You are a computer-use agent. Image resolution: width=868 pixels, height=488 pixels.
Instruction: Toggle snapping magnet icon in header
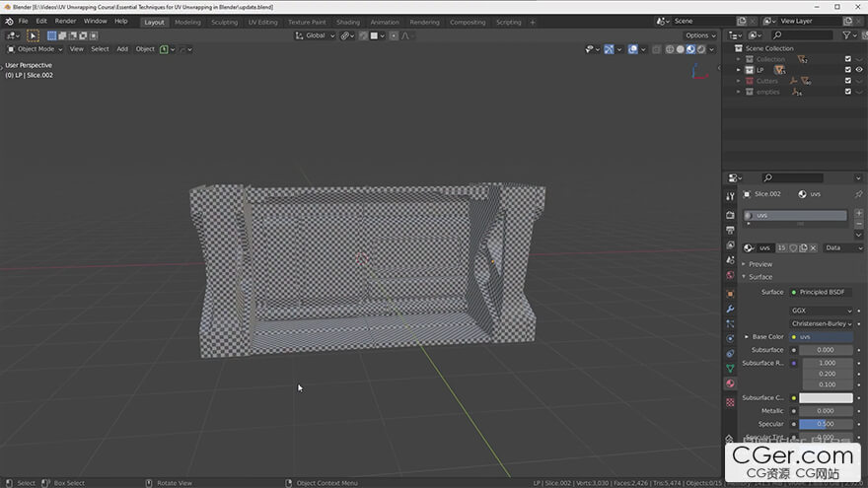tap(363, 35)
